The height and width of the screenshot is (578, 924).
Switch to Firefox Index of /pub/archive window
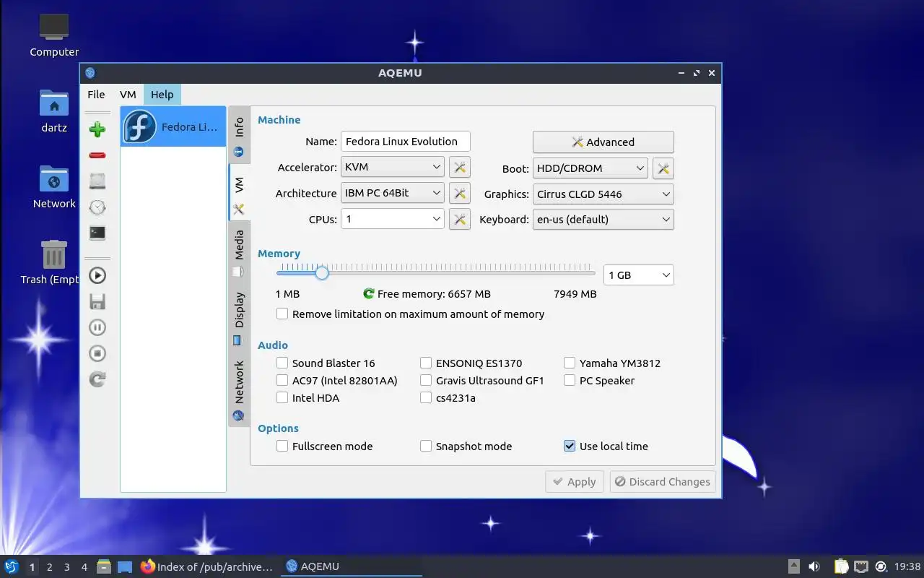[207, 566]
